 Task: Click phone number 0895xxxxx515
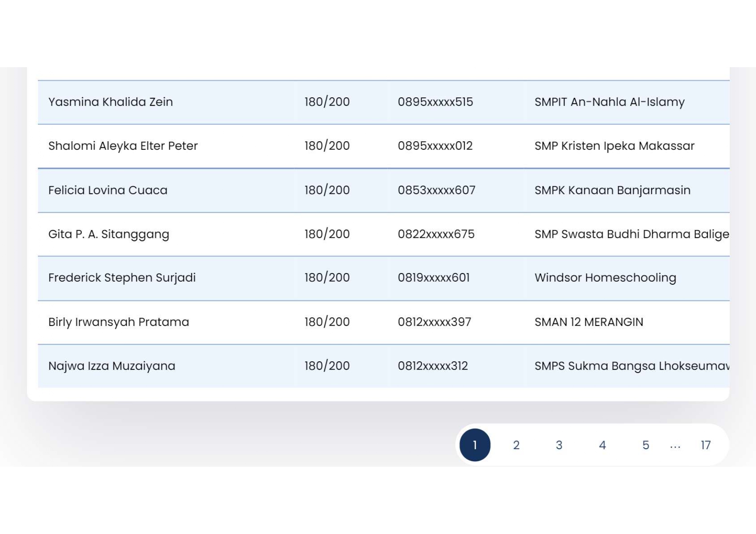(x=435, y=102)
